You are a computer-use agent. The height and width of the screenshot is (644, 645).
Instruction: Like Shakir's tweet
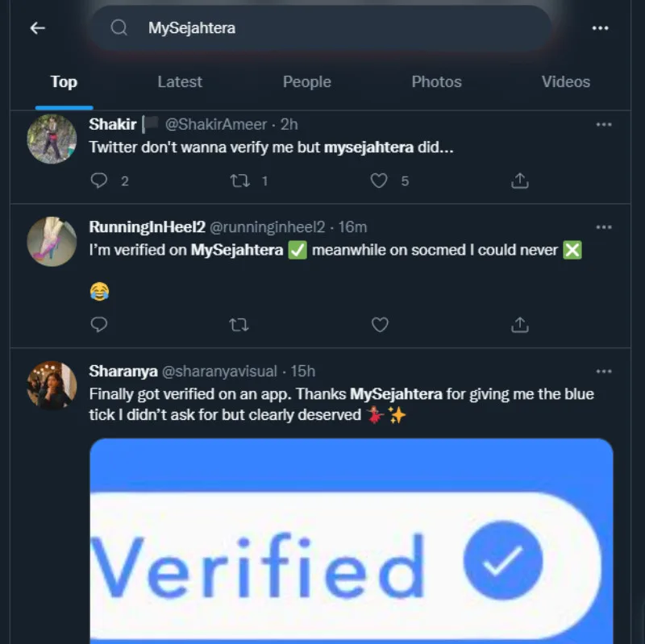point(379,181)
